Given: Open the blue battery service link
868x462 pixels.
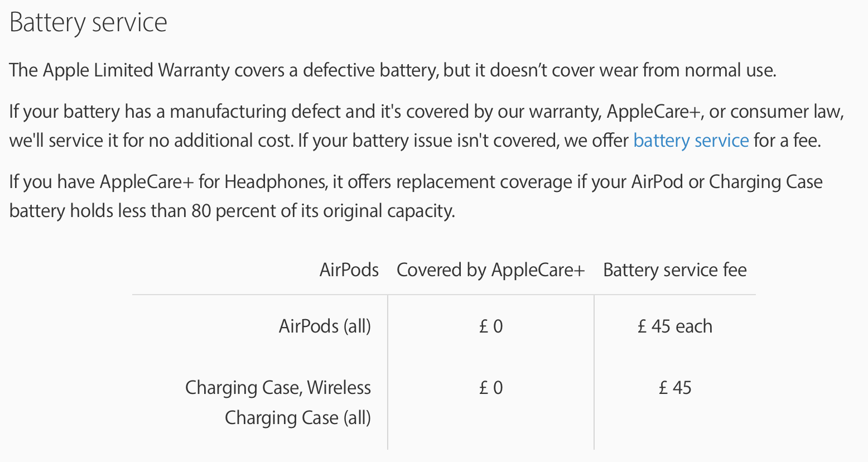Looking at the screenshot, I should (x=691, y=141).
